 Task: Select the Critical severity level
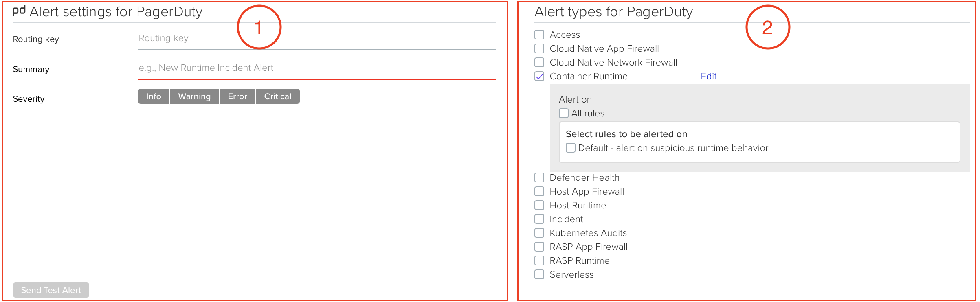click(x=278, y=96)
